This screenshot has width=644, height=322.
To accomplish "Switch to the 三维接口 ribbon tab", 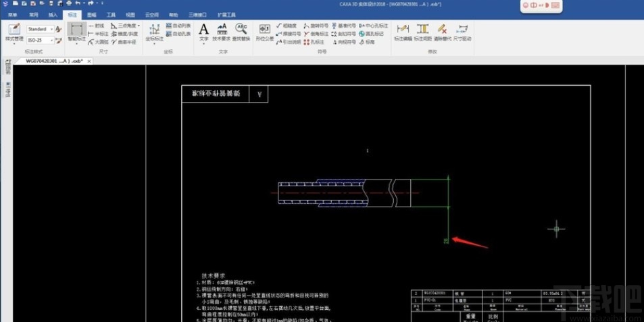I will tap(197, 15).
